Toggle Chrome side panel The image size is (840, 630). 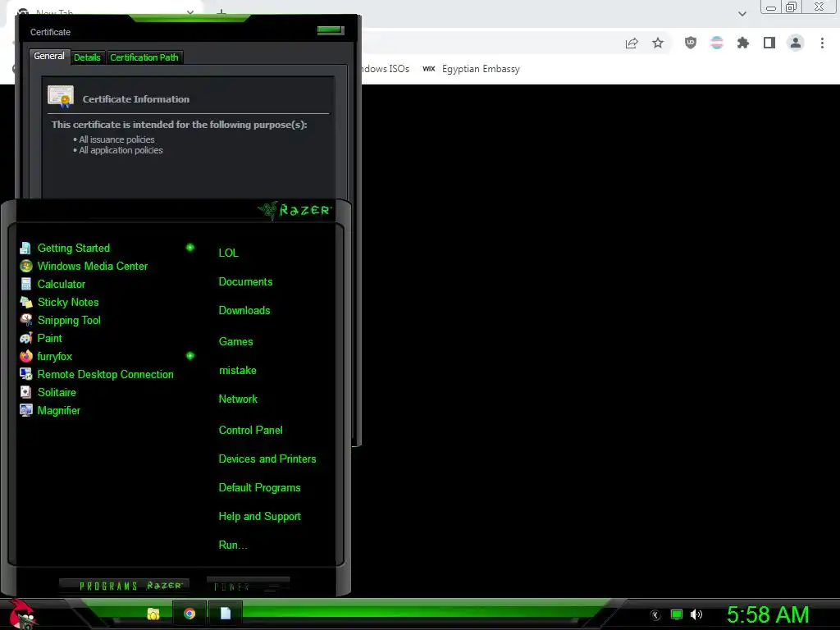click(x=769, y=43)
